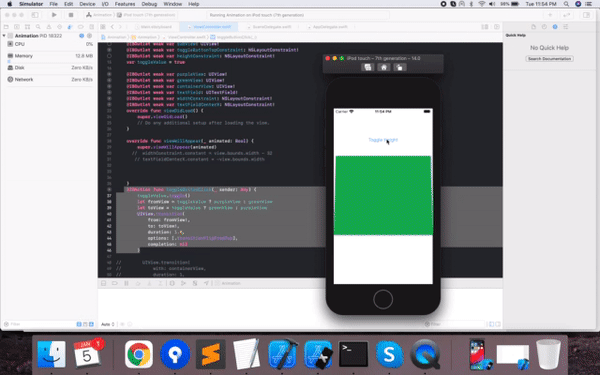Open the Device menu in menu bar

click(x=87, y=4)
